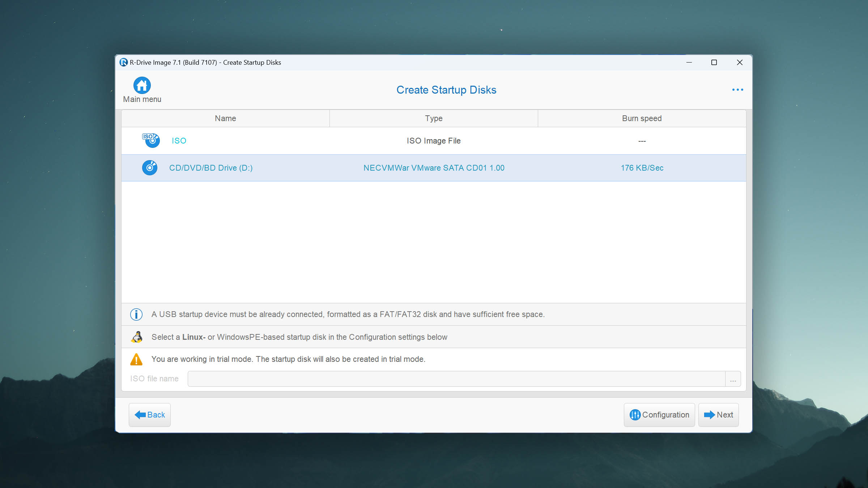
Task: Open the three-dot options menu
Action: click(x=737, y=90)
